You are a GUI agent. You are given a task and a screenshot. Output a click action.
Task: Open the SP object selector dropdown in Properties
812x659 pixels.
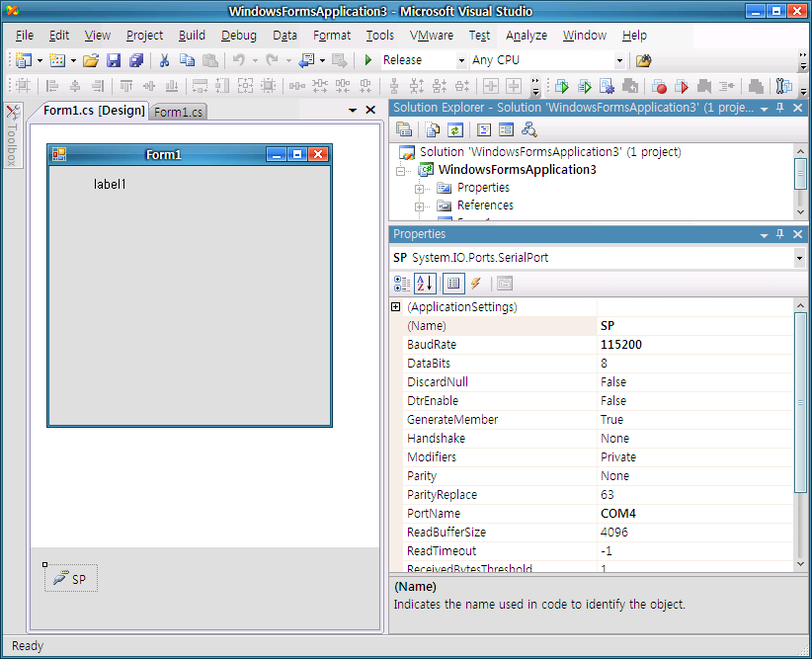[x=799, y=258]
